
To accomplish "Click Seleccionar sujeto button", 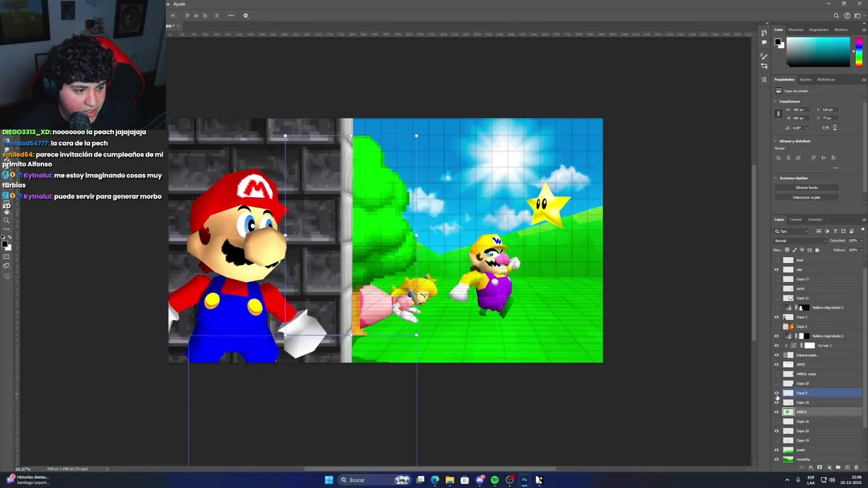I will coord(807,197).
